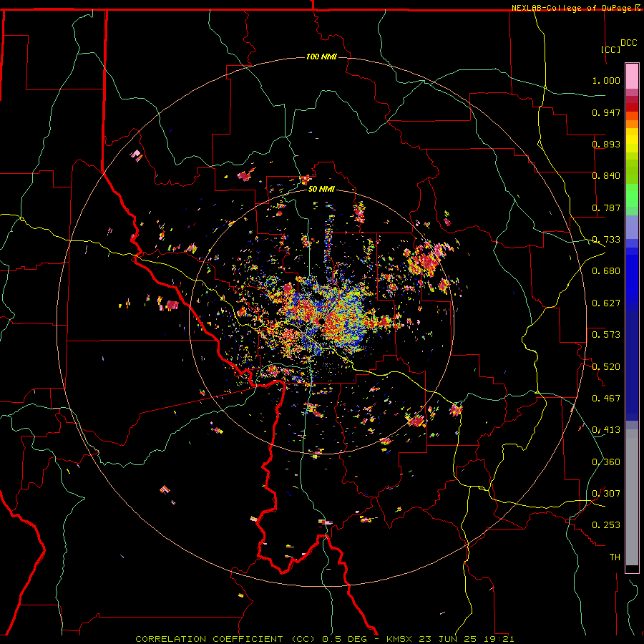Click the 0.840 color scale value
Image resolution: width=644 pixels, height=644 pixels.
point(606,176)
